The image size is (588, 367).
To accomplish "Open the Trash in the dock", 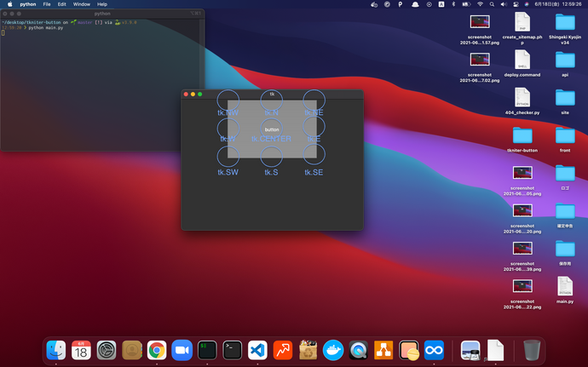I will click(x=532, y=349).
